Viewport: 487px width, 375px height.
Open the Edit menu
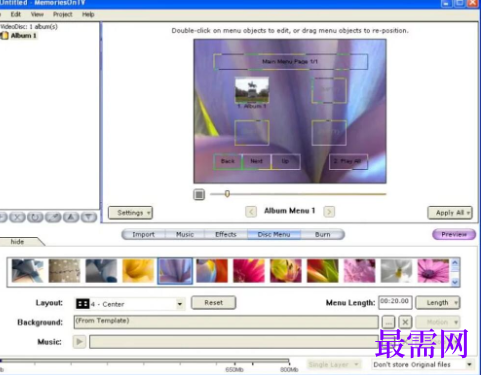point(15,14)
